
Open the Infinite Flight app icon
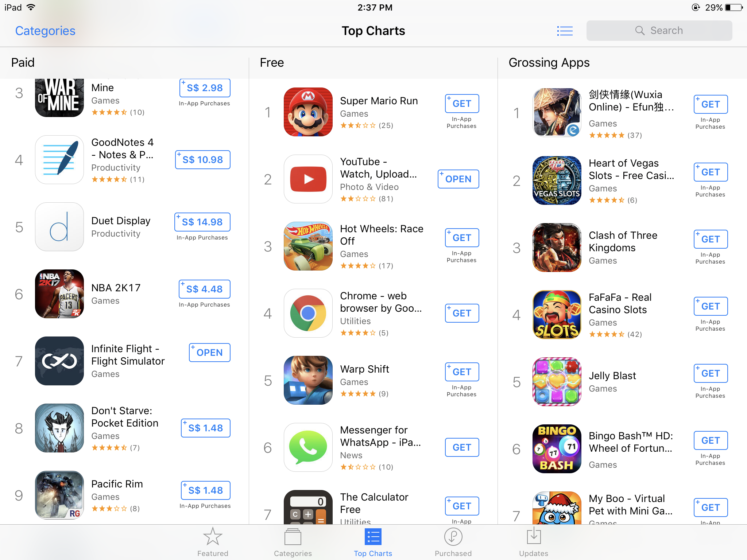[x=59, y=361]
